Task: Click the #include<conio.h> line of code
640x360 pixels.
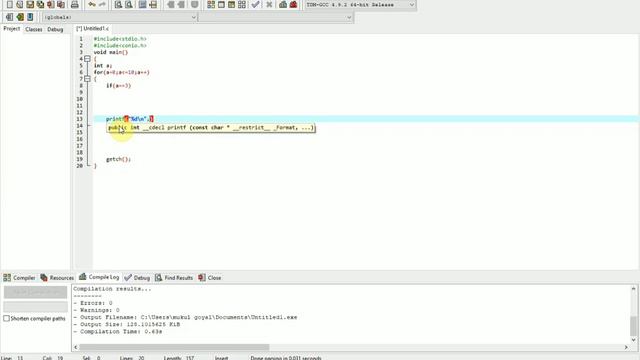Action: pos(120,45)
